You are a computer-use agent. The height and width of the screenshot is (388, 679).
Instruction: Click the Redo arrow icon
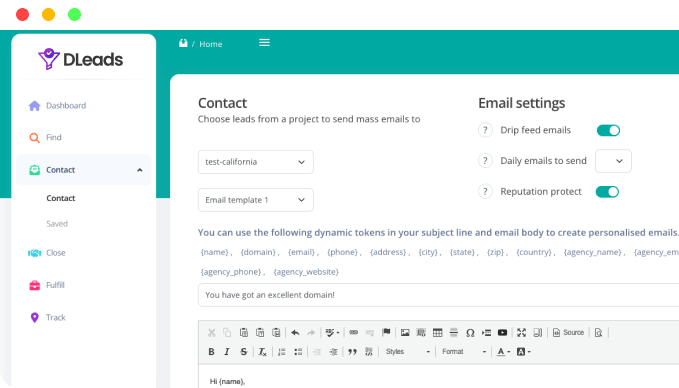(311, 333)
